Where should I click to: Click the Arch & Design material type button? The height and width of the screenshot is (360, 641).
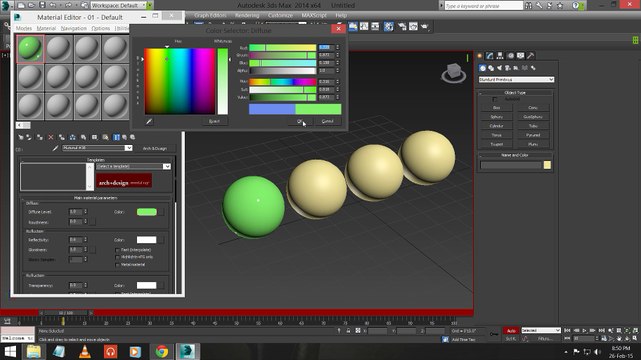coord(155,148)
